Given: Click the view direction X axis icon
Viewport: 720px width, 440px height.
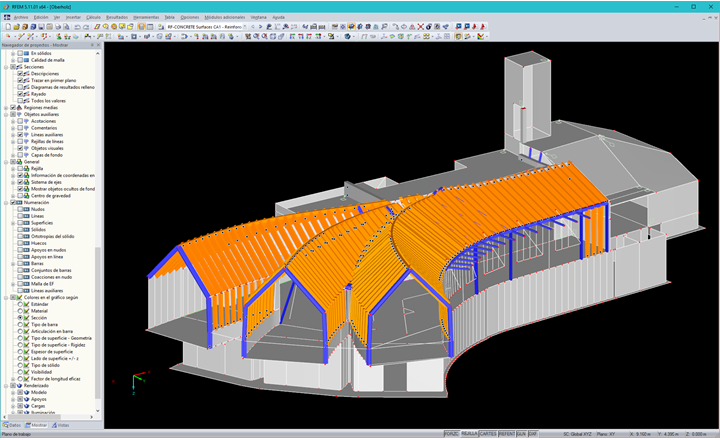Looking at the screenshot, I should 292,36.
